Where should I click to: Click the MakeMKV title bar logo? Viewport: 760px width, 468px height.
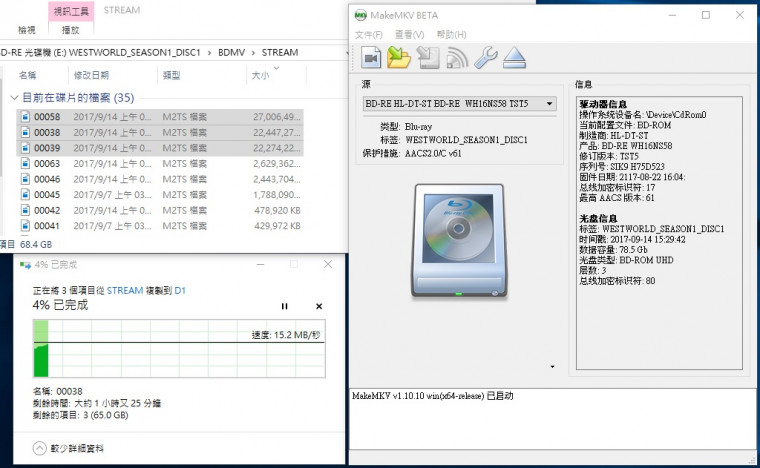360,16
